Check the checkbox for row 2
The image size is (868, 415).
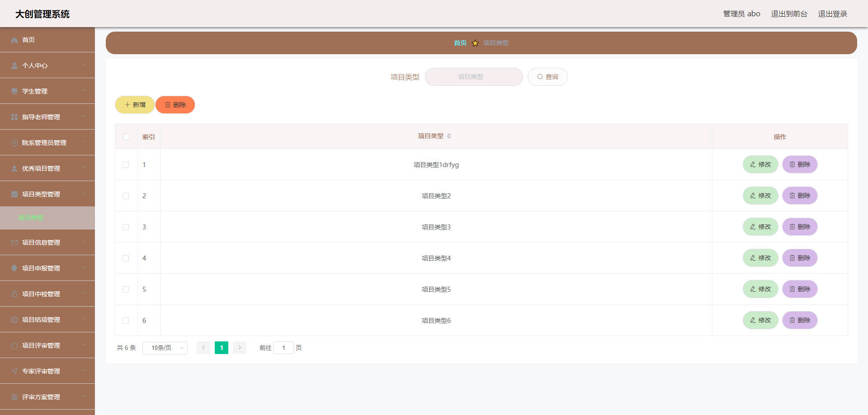tap(126, 196)
